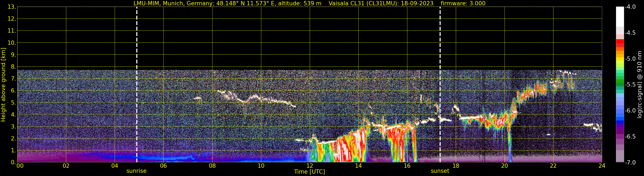
Task: Click the 24 tick label on time axis
Action: [x=601, y=166]
